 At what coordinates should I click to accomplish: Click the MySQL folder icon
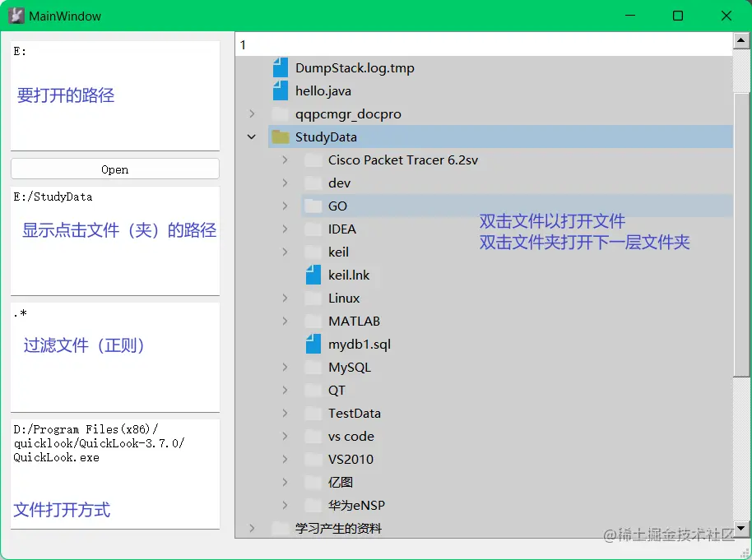coord(313,368)
